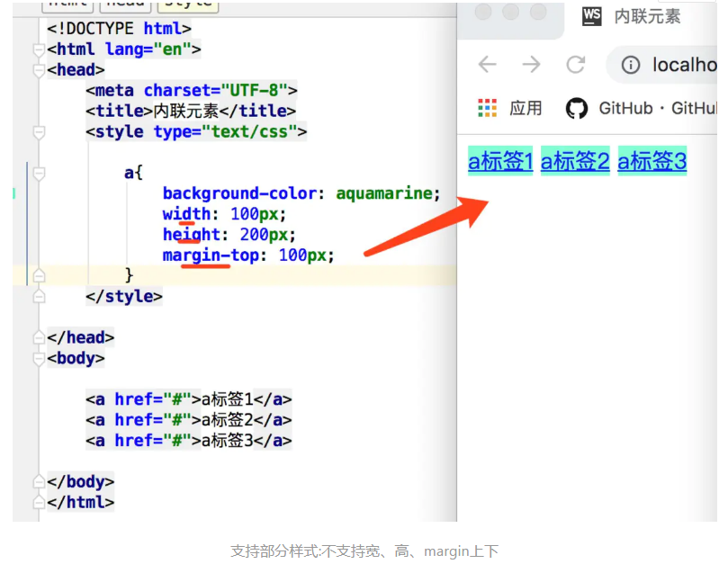Collapse the style block fold marker
The height and width of the screenshot is (564, 728).
38,131
